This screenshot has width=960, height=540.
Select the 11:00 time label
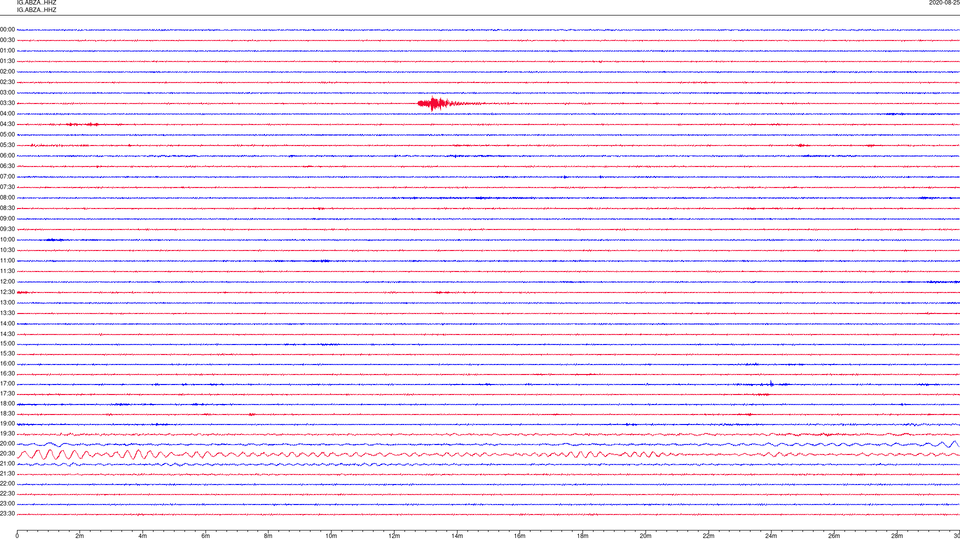7,260
